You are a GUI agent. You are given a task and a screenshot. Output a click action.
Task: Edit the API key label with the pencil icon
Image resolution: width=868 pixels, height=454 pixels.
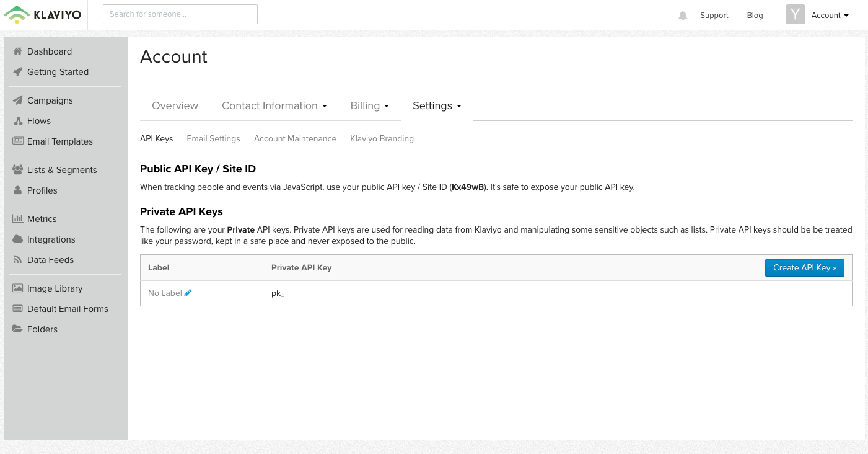click(188, 293)
